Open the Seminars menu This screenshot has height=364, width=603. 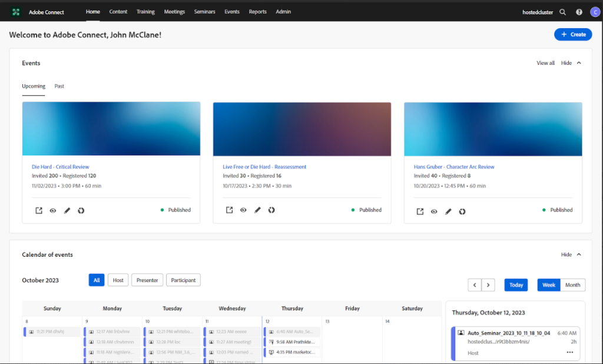tap(204, 11)
